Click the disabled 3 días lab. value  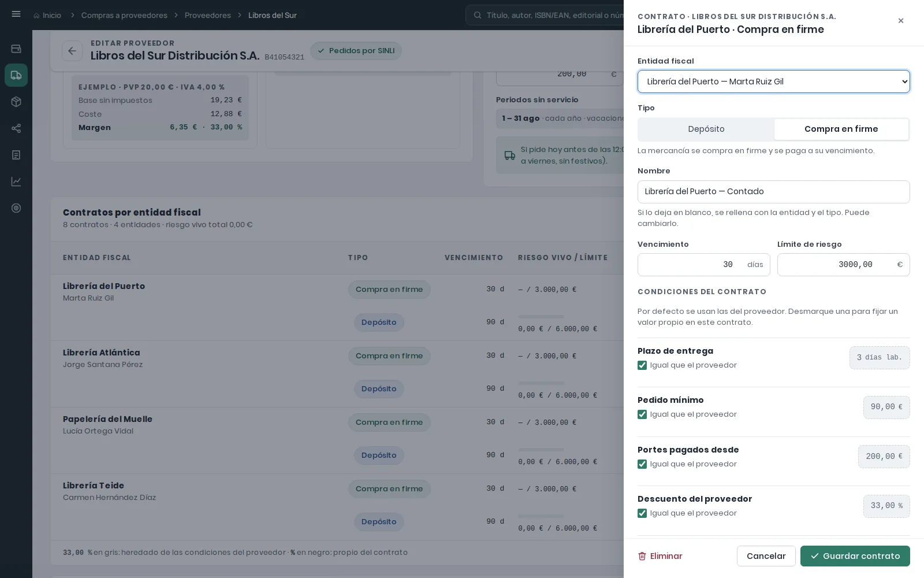pos(880,358)
